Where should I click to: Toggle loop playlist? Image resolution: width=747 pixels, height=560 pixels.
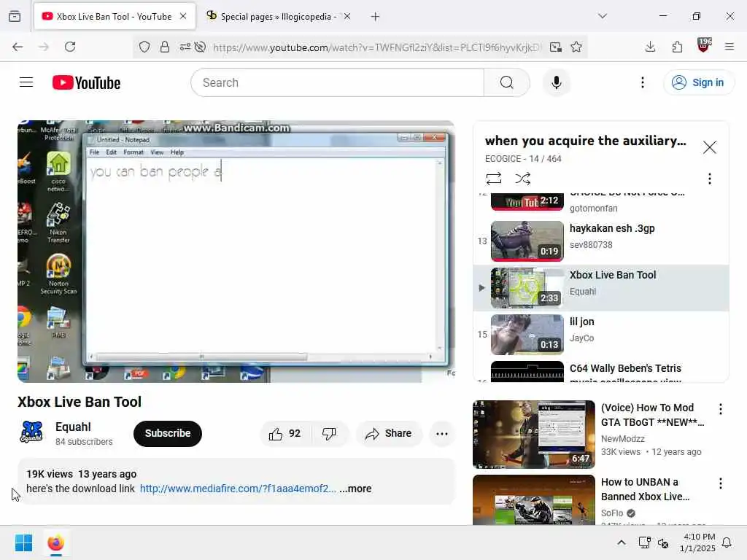[494, 179]
